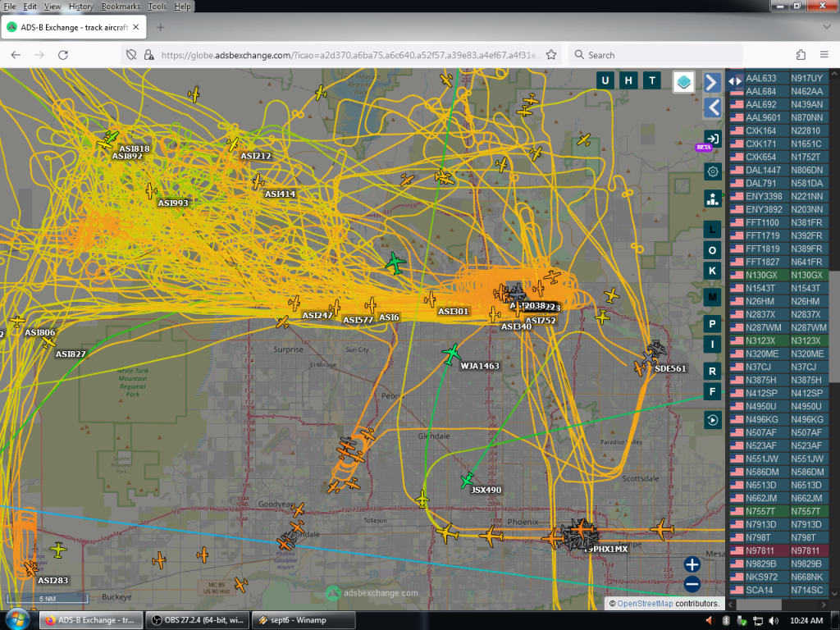
Task: Click the Firefox Search box
Action: point(655,55)
